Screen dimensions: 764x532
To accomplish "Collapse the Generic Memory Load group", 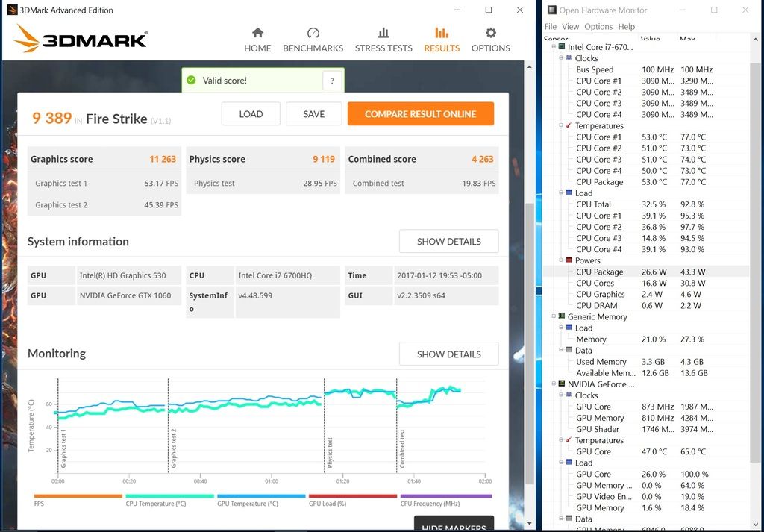I will pyautogui.click(x=561, y=328).
